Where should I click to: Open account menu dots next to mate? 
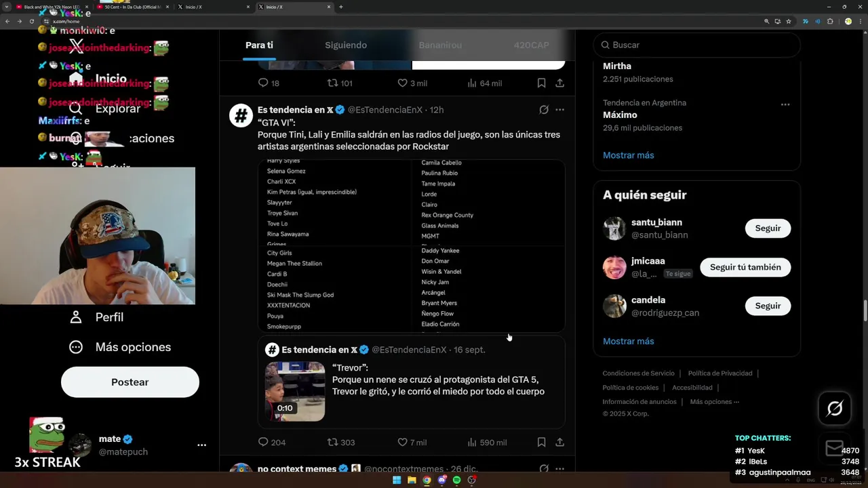201,445
